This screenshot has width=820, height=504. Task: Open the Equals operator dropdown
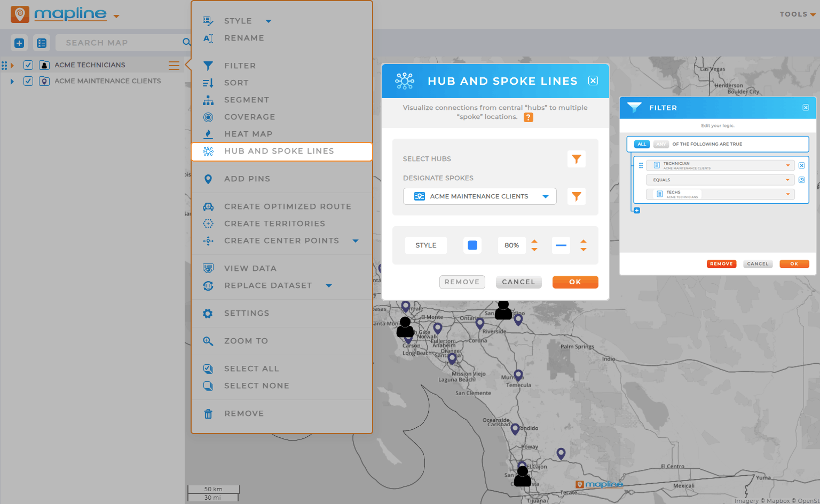[x=720, y=180]
